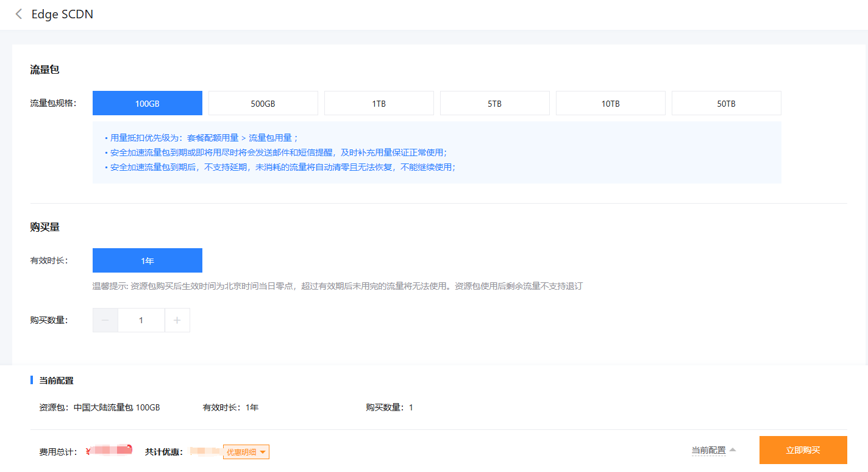Click the 资源包 中国大陆流量包 100GB summary
The height and width of the screenshot is (472, 868).
99,407
